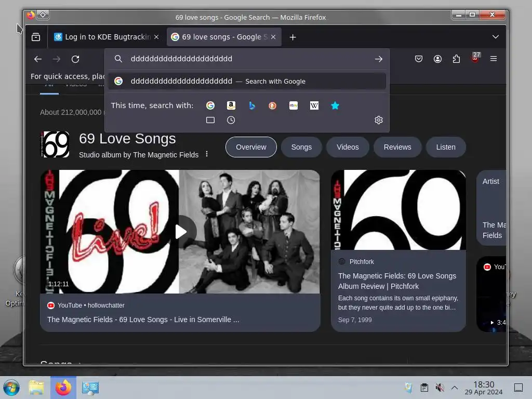The image size is (532, 399).
Task: Click the magnifier icon in the address bar
Action: pyautogui.click(x=118, y=59)
